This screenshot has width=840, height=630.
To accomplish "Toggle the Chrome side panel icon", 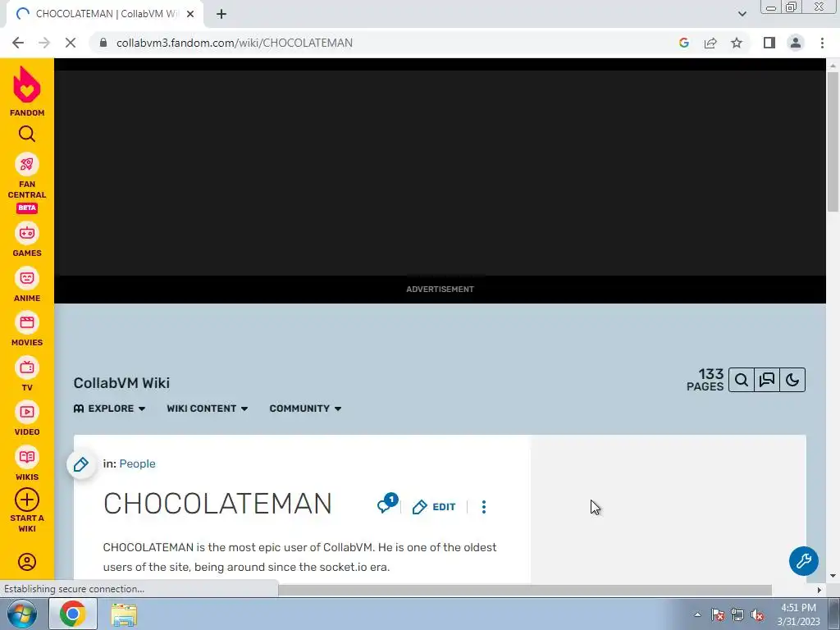I will click(x=769, y=43).
